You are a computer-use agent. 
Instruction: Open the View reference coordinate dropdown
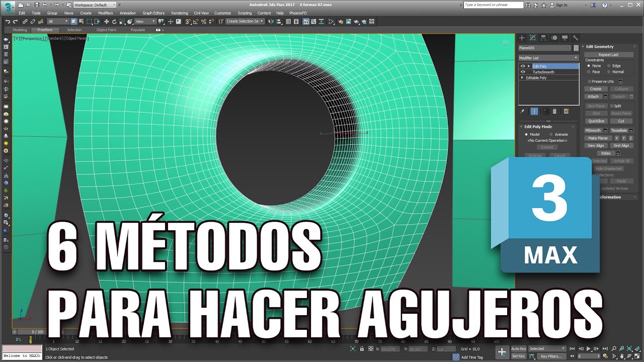tap(145, 22)
